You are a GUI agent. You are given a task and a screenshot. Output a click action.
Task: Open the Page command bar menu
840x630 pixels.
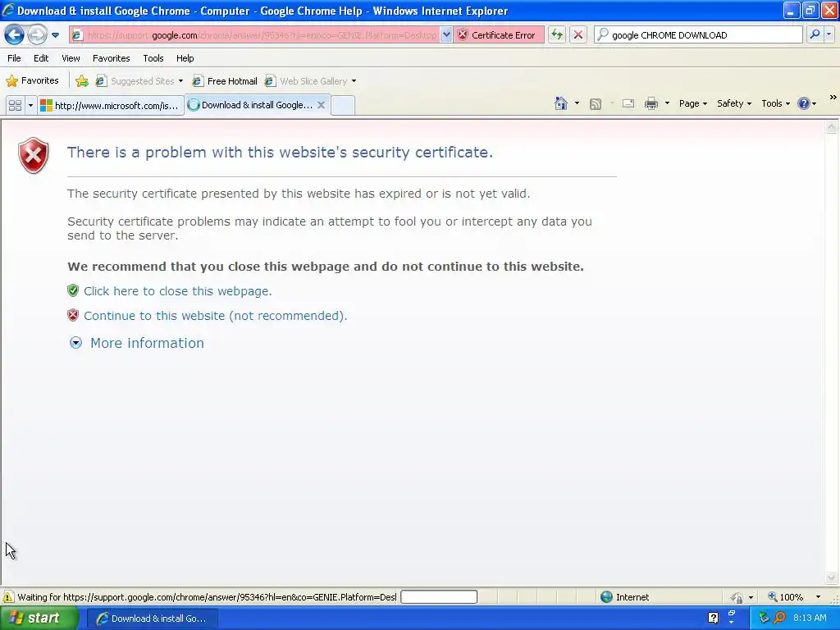(692, 103)
